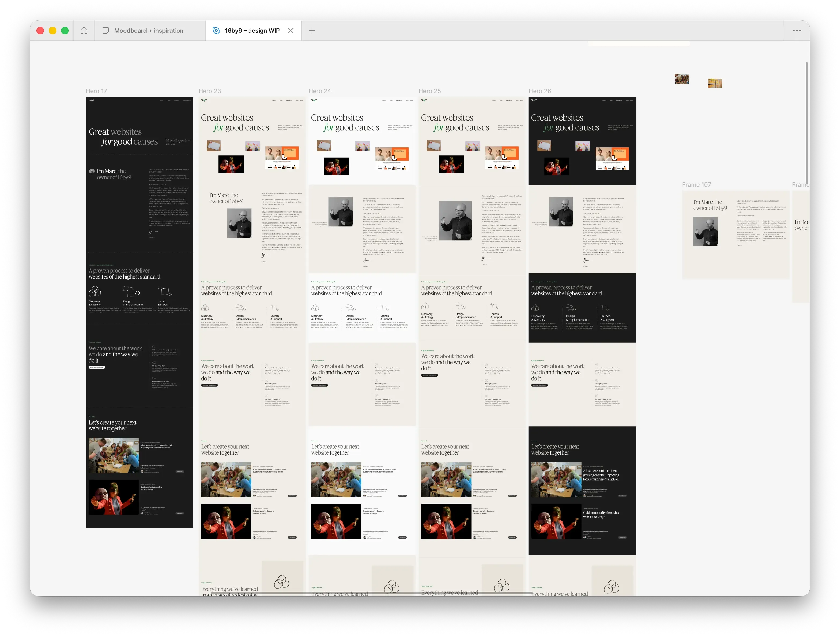Click the pen-nib favicon on the 16by9 tab

(216, 30)
